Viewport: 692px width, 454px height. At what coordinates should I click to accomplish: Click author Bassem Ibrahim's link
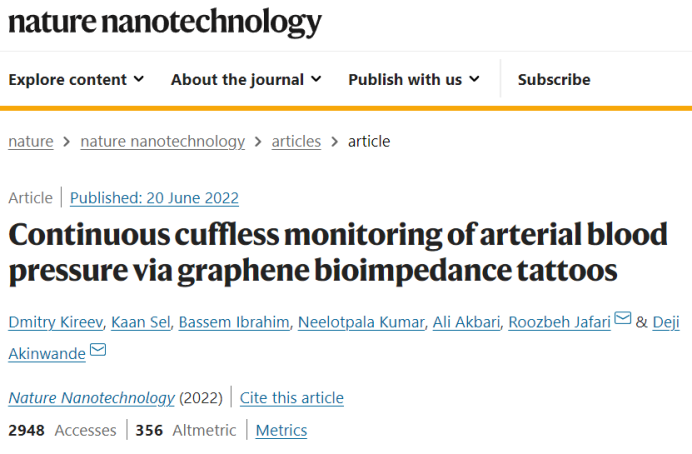pos(233,321)
